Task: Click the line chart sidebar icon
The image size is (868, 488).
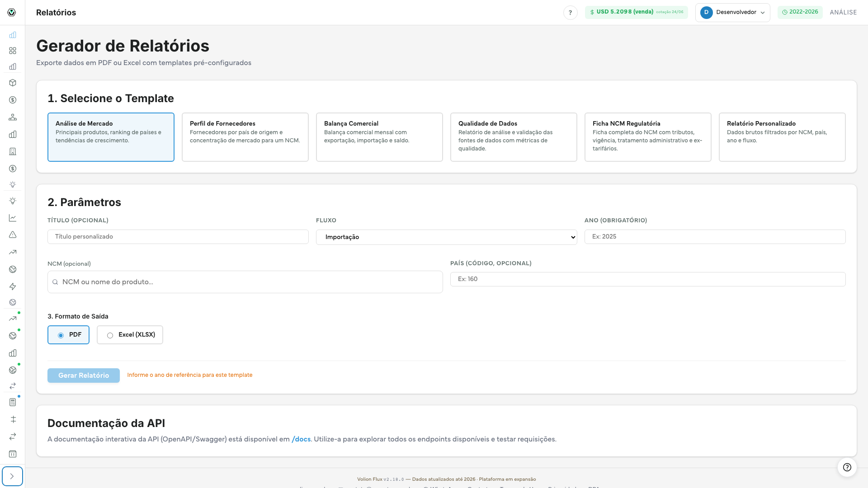Action: [13, 218]
